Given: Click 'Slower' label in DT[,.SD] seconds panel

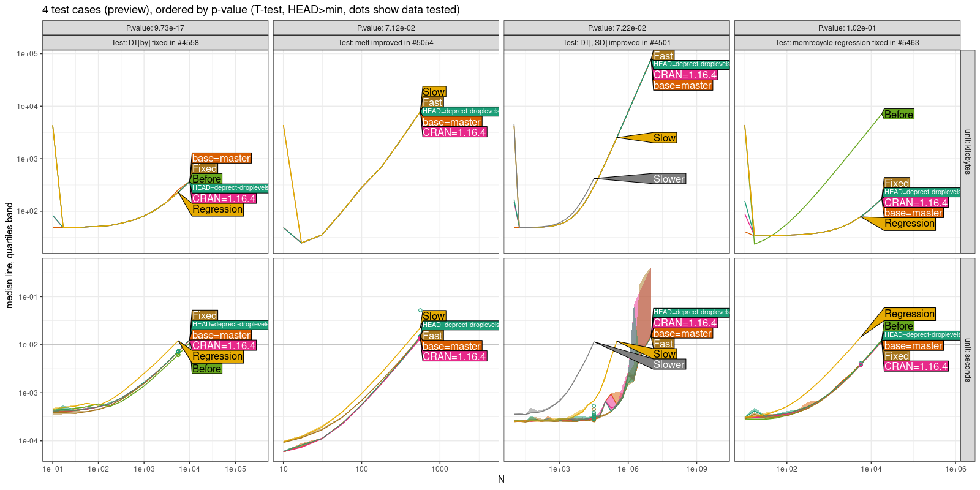Looking at the screenshot, I should (x=669, y=364).
